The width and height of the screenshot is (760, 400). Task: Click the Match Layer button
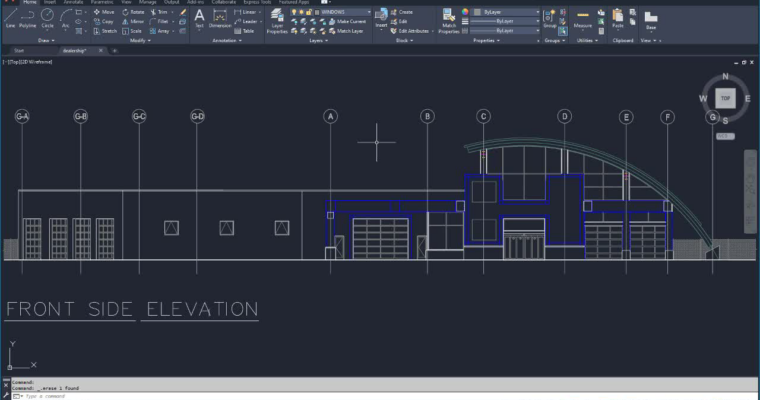(x=346, y=31)
